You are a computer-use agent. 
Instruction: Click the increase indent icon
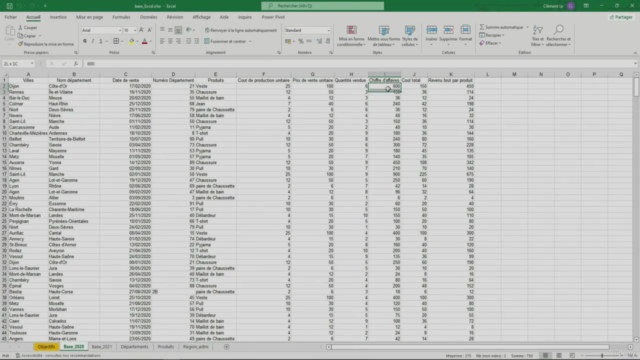click(x=196, y=41)
